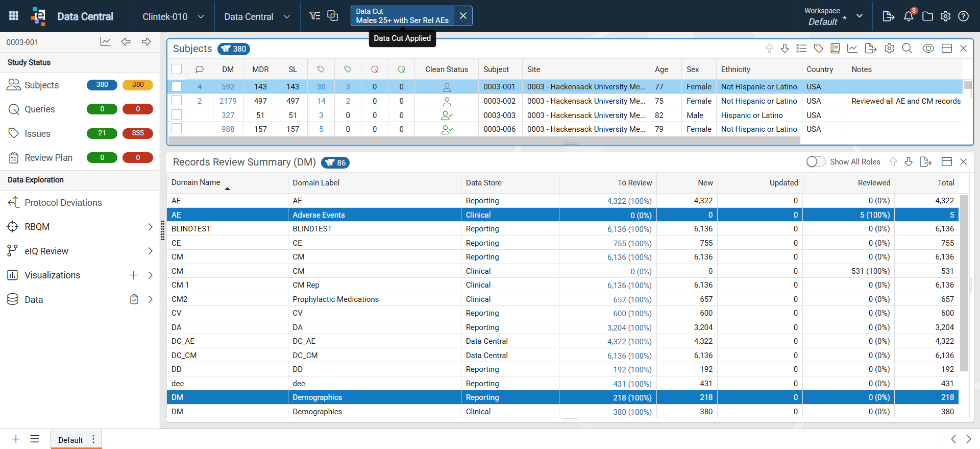Viewport: 980px width, 449px height.
Task: Check the box for subject 0003-002
Action: click(177, 101)
